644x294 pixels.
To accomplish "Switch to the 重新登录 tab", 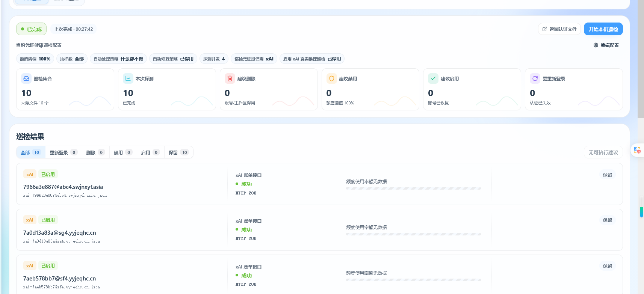I will click(63, 152).
